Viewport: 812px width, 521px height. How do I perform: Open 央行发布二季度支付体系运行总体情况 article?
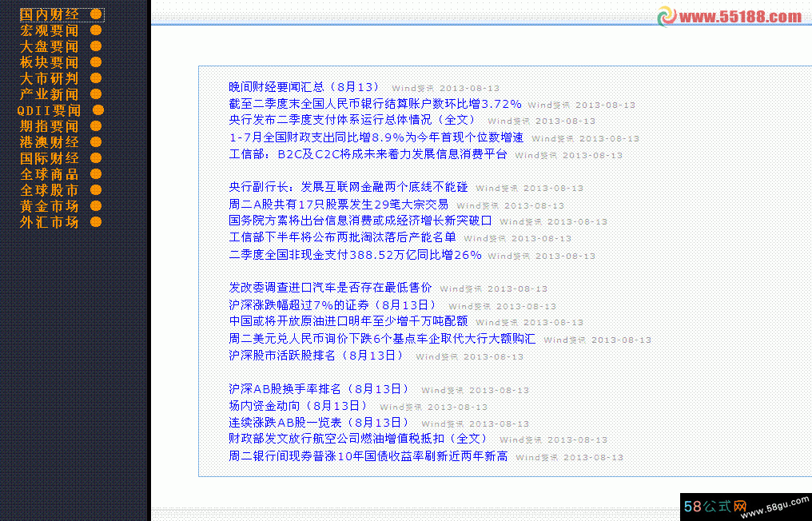point(352,120)
